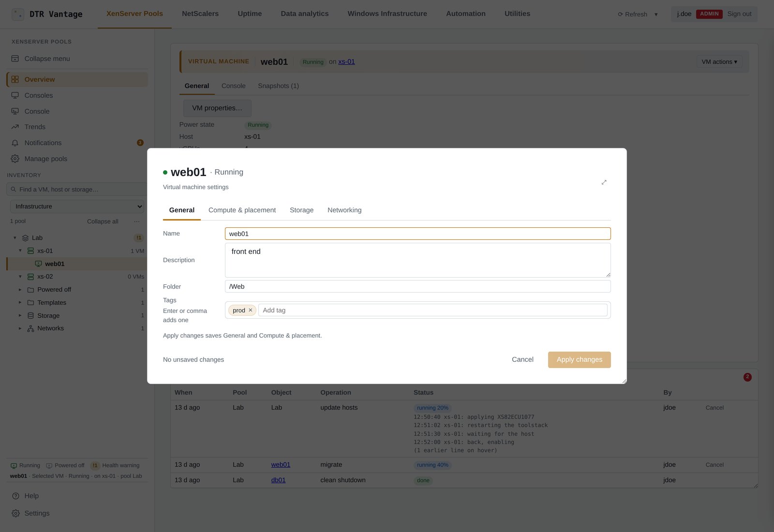
Task: Click the Name input field
Action: pyautogui.click(x=417, y=234)
